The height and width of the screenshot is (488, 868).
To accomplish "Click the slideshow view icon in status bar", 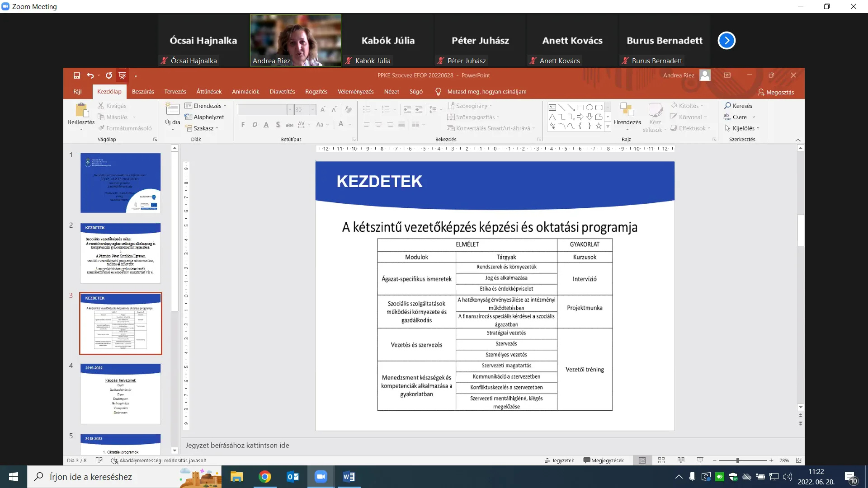I will [x=700, y=460].
